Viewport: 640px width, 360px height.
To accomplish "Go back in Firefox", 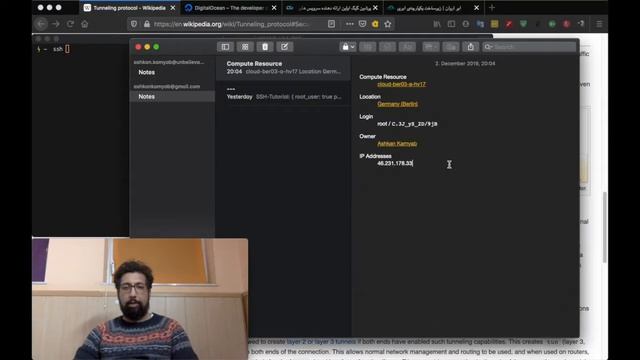I will (x=41, y=24).
